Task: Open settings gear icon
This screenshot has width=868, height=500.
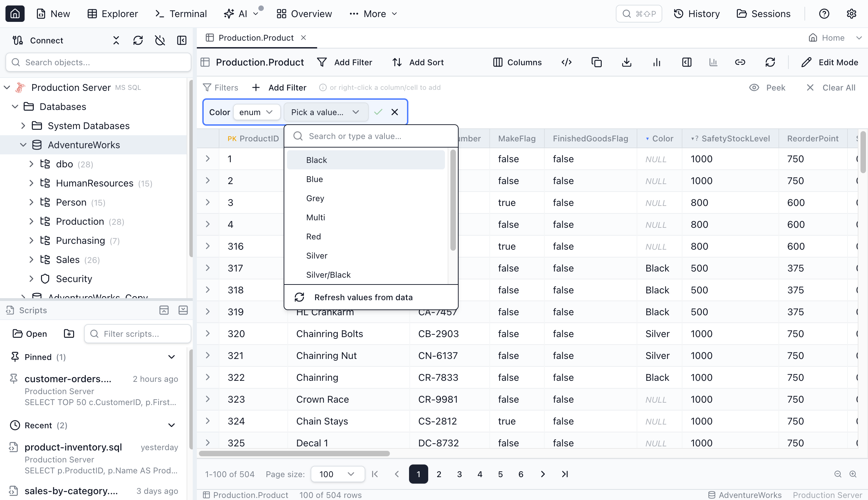Action: point(852,14)
